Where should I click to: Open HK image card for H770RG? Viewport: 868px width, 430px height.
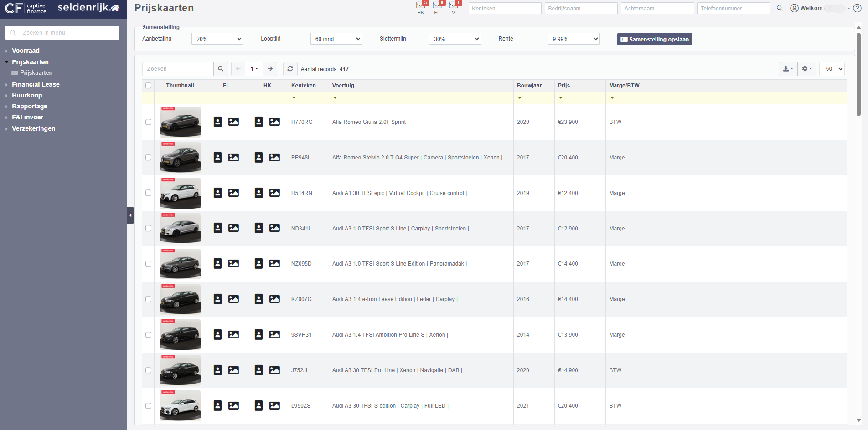tap(274, 122)
